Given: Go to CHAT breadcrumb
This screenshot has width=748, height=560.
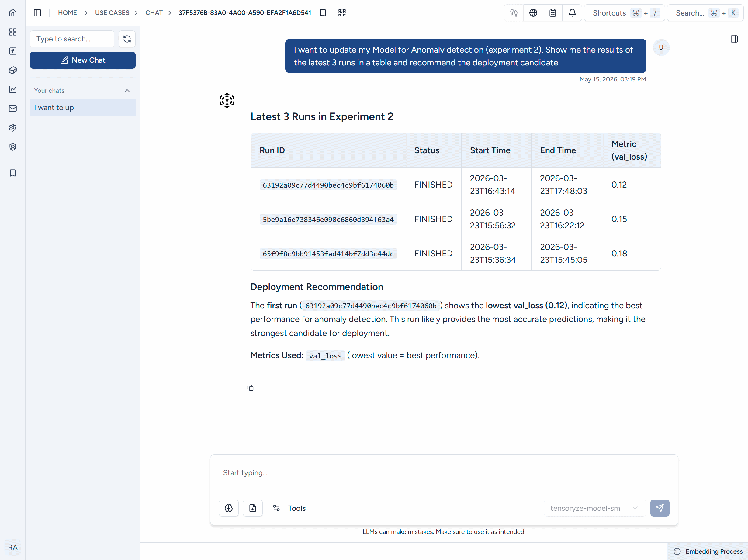Looking at the screenshot, I should pyautogui.click(x=154, y=13).
